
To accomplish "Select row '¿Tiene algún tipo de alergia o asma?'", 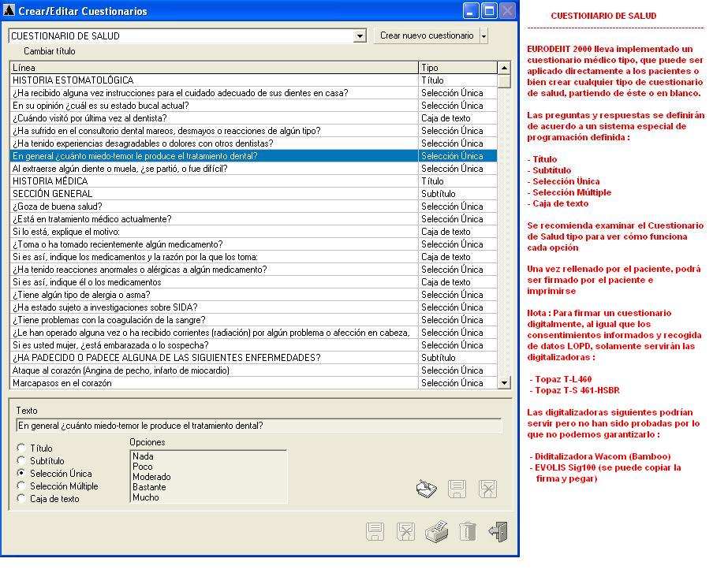I will pyautogui.click(x=253, y=295).
